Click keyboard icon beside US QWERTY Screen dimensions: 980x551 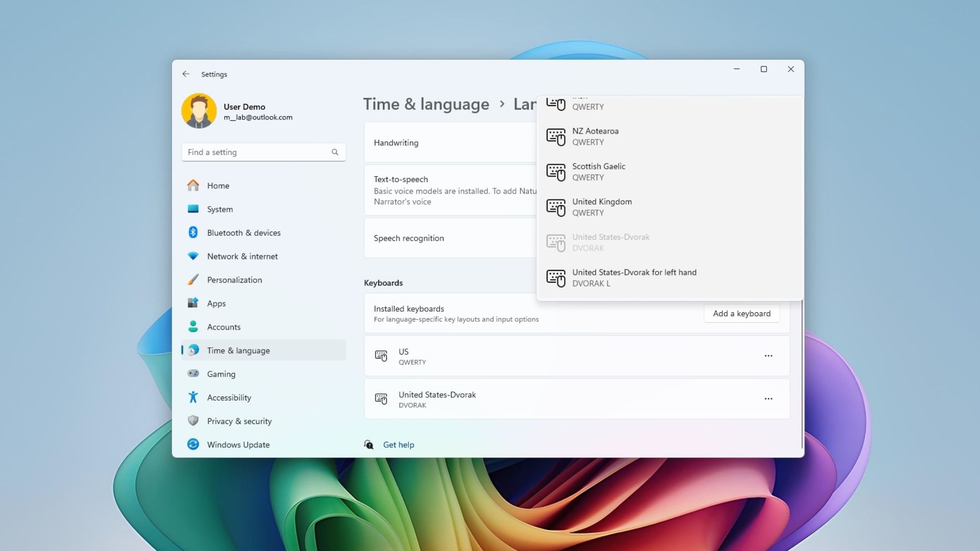(x=381, y=356)
